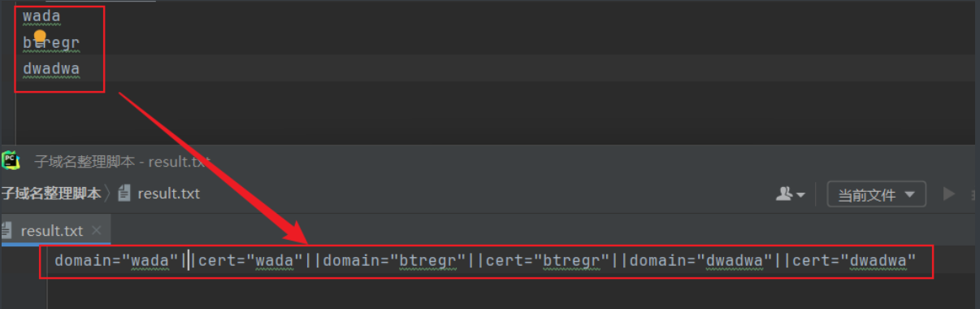The width and height of the screenshot is (980, 309).
Task: Click the window title 子域名整理脚本 - result.txt
Action: point(122,161)
